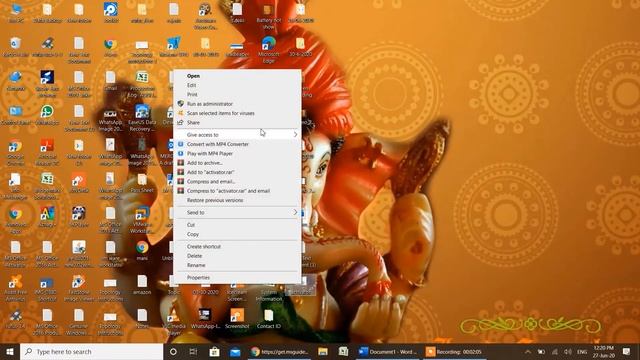Open Task View from the taskbar
This screenshot has height=360, width=640.
pyautogui.click(x=193, y=351)
